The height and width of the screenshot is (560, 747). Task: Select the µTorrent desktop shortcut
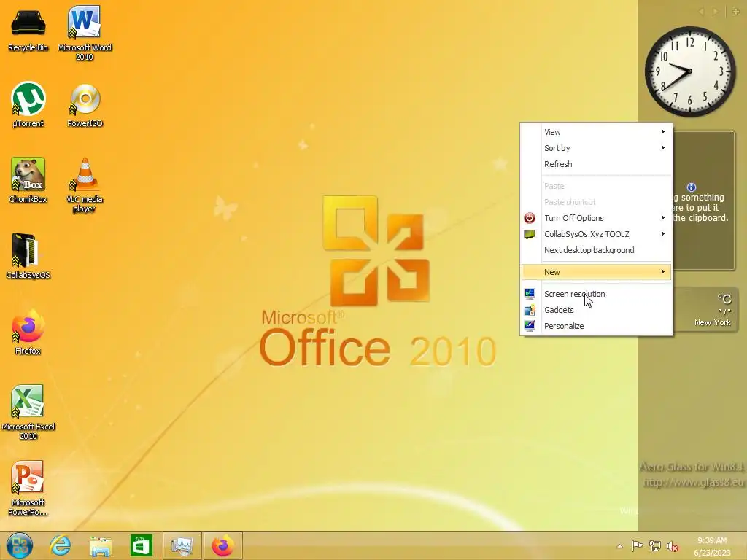(28, 105)
